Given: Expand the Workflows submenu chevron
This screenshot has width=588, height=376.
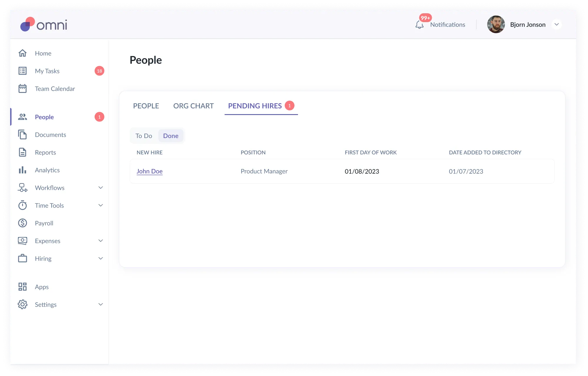Looking at the screenshot, I should tap(101, 188).
